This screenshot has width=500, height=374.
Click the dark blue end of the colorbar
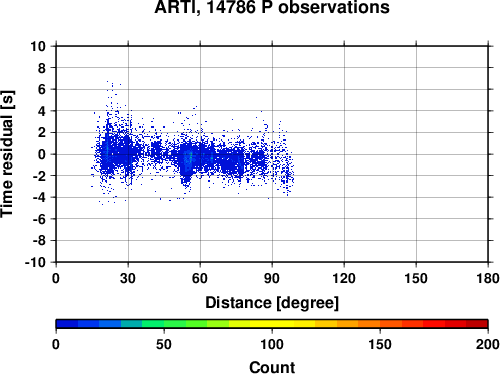[67, 324]
